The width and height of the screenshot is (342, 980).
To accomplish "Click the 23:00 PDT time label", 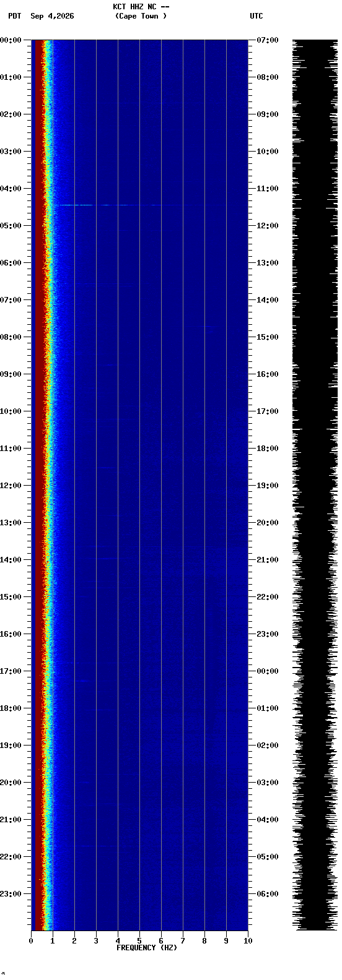I will pos(11,894).
